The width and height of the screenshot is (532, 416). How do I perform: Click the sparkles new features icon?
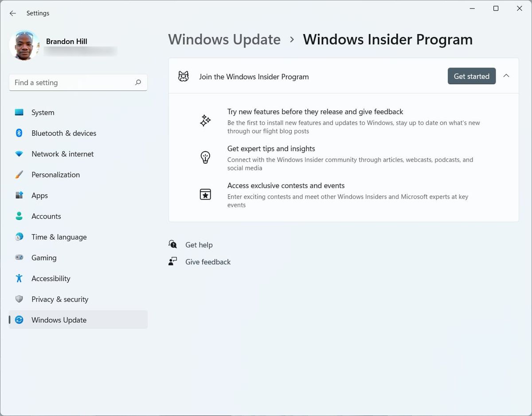[x=205, y=121]
